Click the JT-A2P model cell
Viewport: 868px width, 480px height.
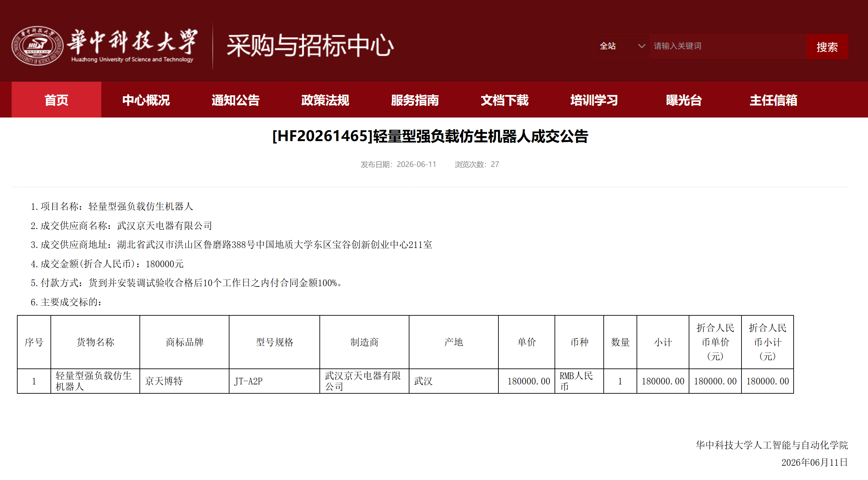coord(275,381)
